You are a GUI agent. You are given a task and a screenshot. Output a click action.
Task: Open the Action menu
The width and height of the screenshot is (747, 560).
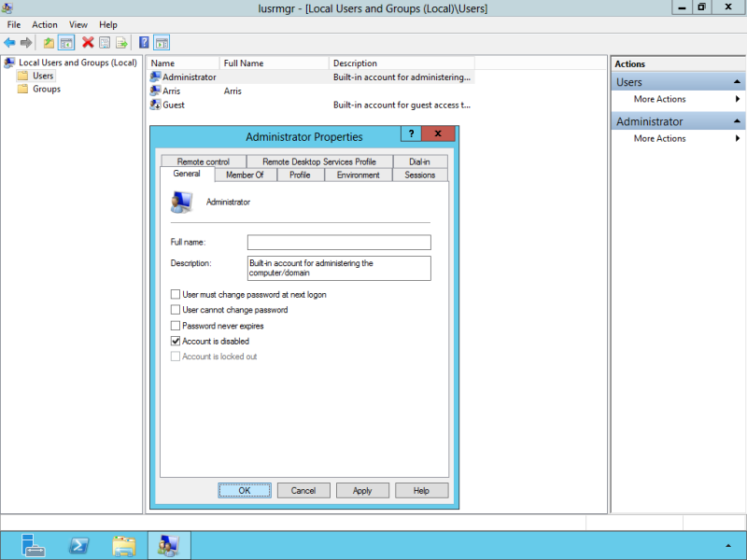click(x=45, y=25)
